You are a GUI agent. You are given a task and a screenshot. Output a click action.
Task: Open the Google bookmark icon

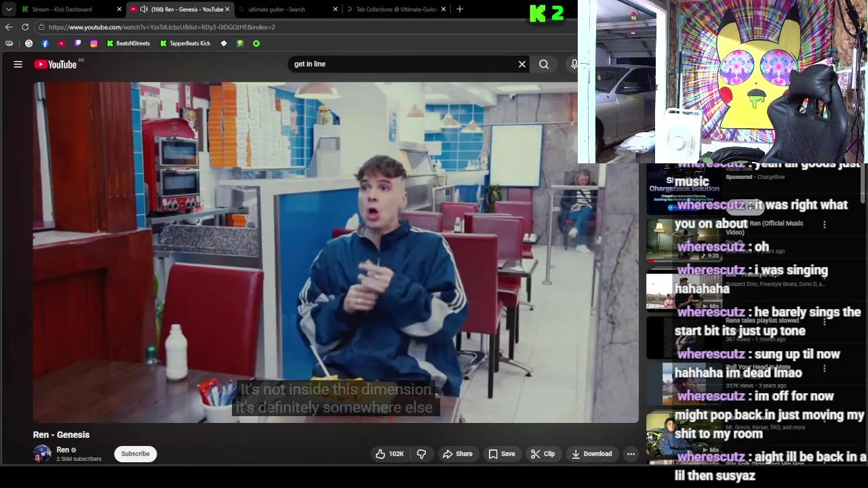click(28, 43)
